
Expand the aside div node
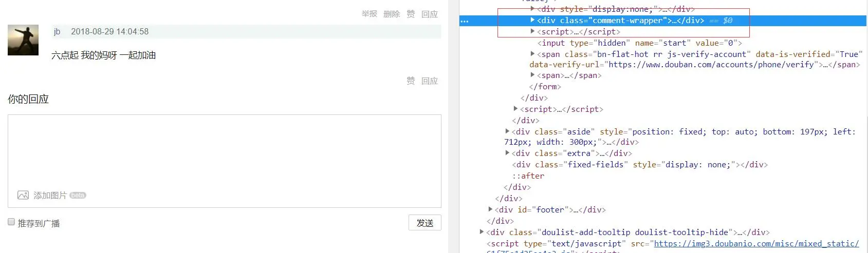pyautogui.click(x=507, y=131)
